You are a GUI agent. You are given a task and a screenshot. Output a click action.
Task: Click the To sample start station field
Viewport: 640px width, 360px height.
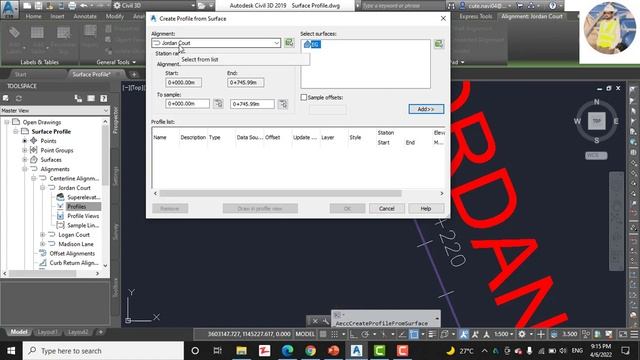pos(187,104)
